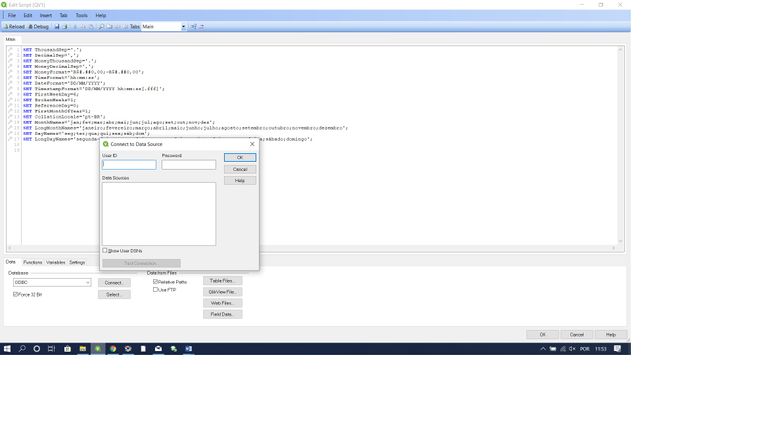Click the script editor vertical scrollbar
757x426 pixels.
click(620, 145)
